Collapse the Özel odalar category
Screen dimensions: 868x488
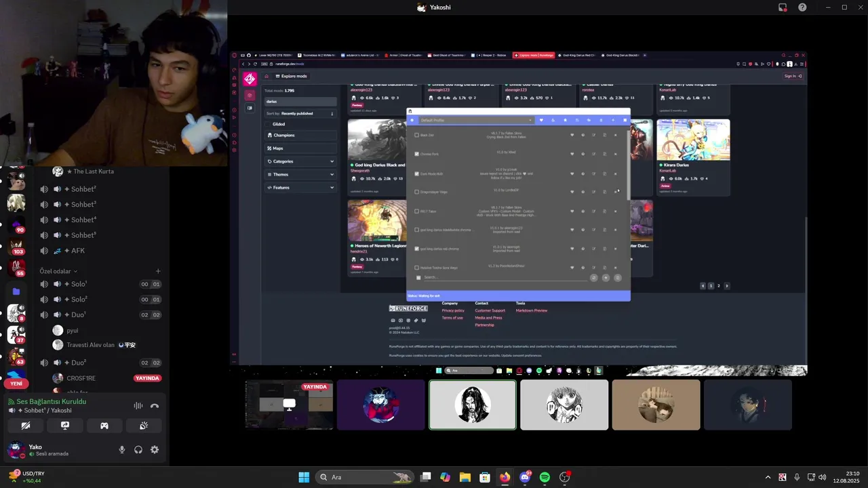(x=58, y=271)
